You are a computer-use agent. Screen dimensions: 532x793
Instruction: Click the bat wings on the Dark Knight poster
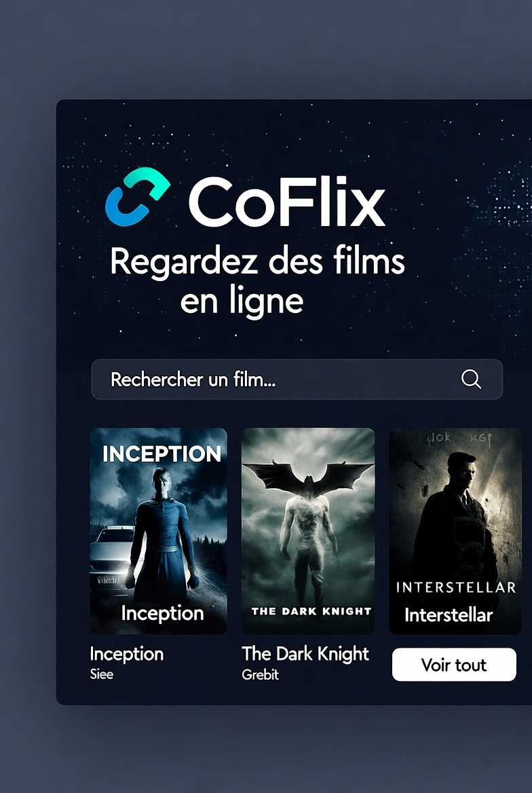click(309, 477)
